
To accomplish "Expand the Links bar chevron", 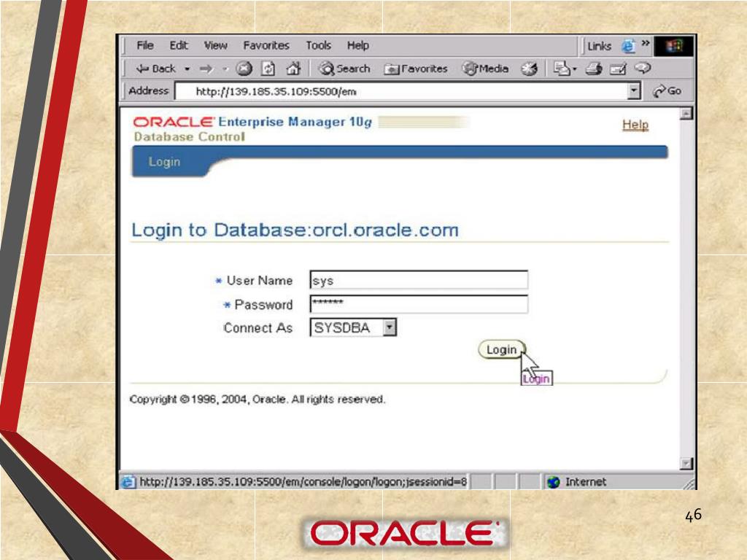I will [x=646, y=43].
